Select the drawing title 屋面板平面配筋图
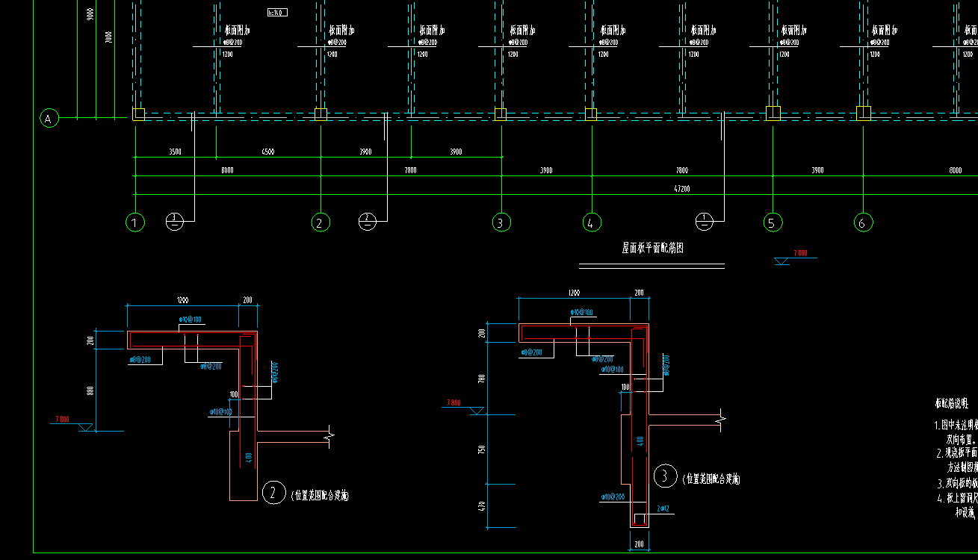The width and height of the screenshot is (978, 560). [x=652, y=248]
